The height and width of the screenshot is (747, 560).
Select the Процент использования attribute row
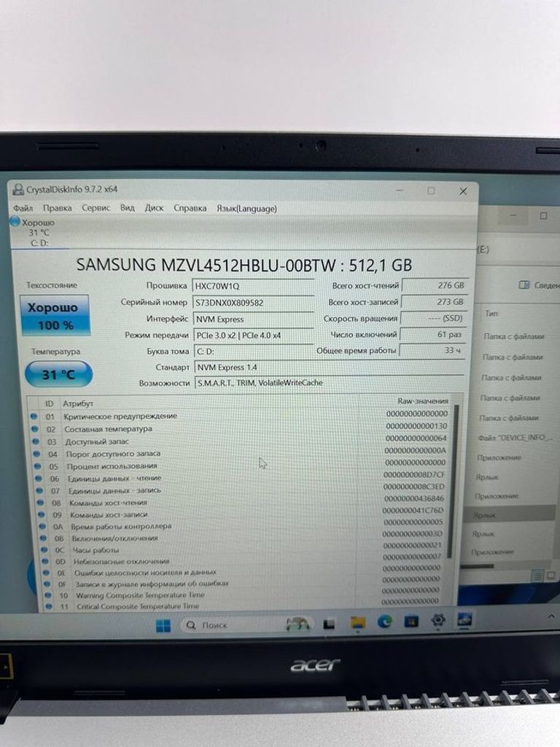click(x=113, y=465)
